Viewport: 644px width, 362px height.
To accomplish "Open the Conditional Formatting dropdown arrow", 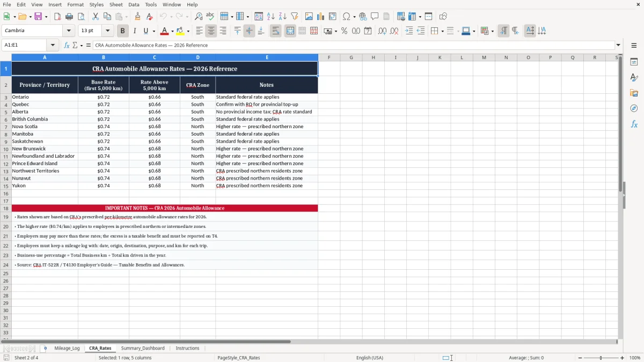I will pyautogui.click(x=492, y=31).
